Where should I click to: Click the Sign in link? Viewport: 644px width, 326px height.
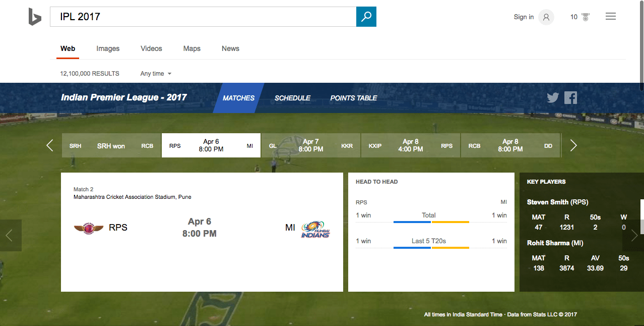[524, 17]
